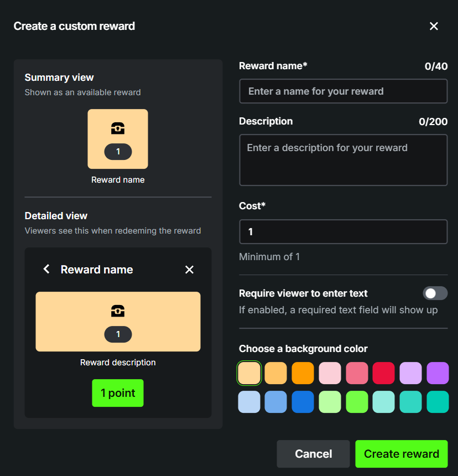Click the 'Reward name' title in detailed view
458x476 pixels.
point(97,270)
